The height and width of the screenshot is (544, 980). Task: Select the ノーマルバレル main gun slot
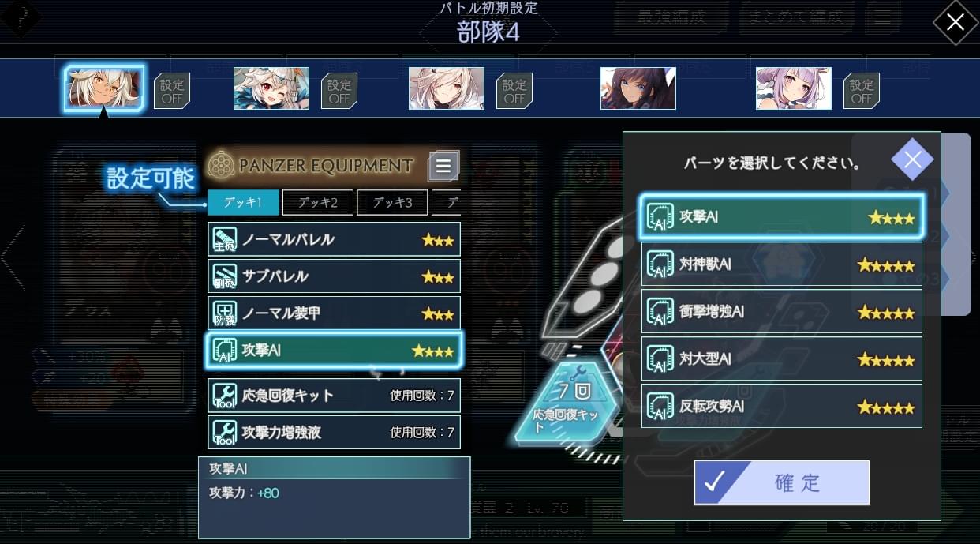[x=334, y=239]
